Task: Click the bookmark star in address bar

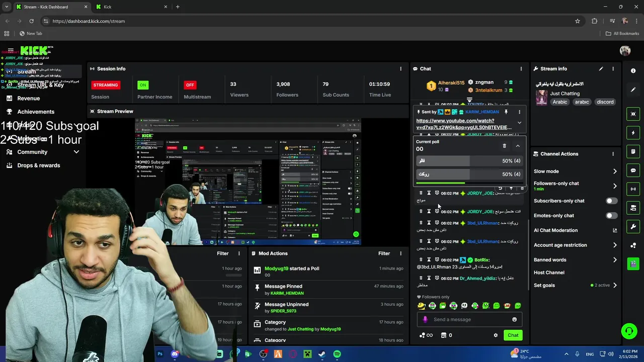Action: pyautogui.click(x=578, y=21)
